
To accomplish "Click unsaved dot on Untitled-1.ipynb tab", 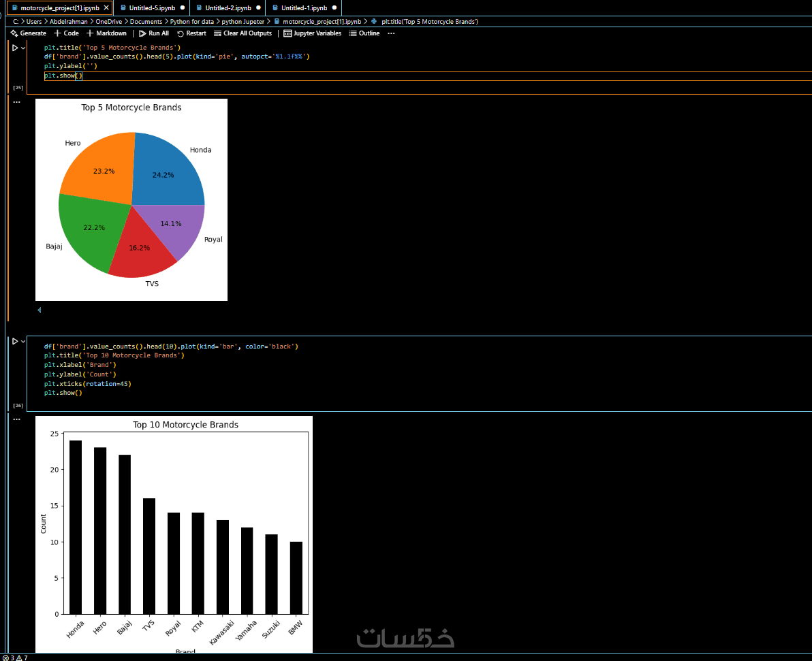I will click(x=334, y=7).
